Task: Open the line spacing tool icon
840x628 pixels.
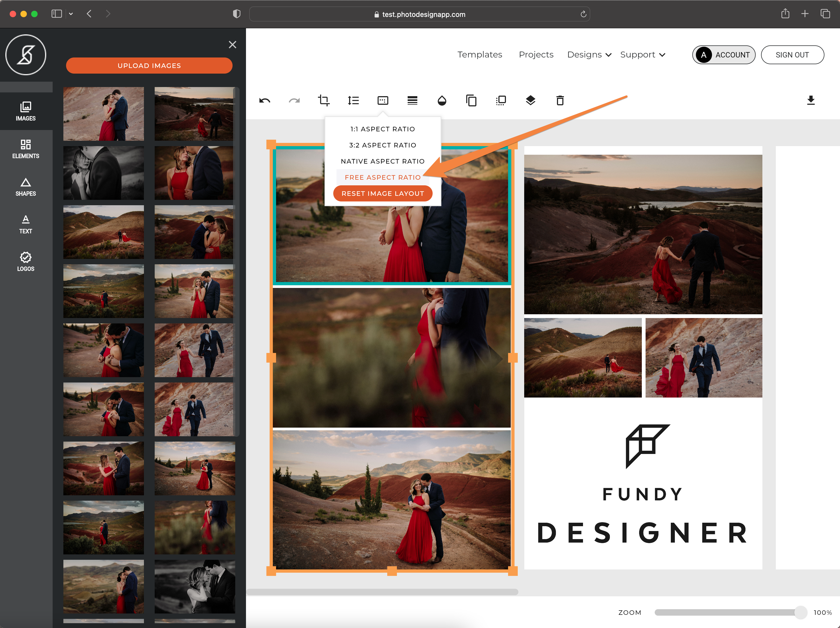Action: 353,100
